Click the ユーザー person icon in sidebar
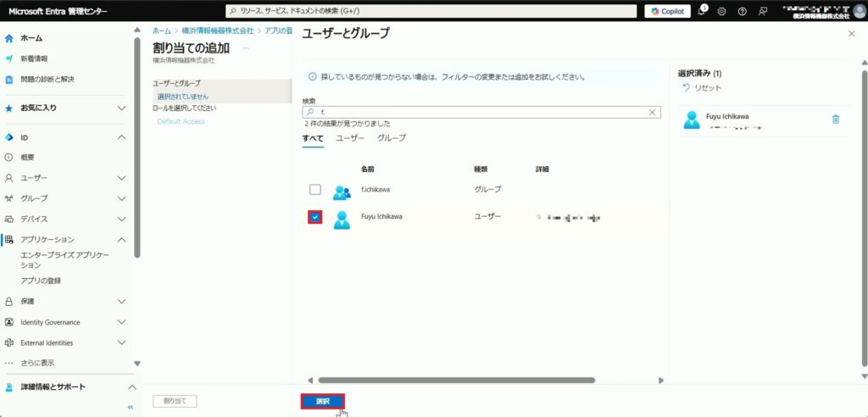This screenshot has height=417, width=868. coord(8,178)
